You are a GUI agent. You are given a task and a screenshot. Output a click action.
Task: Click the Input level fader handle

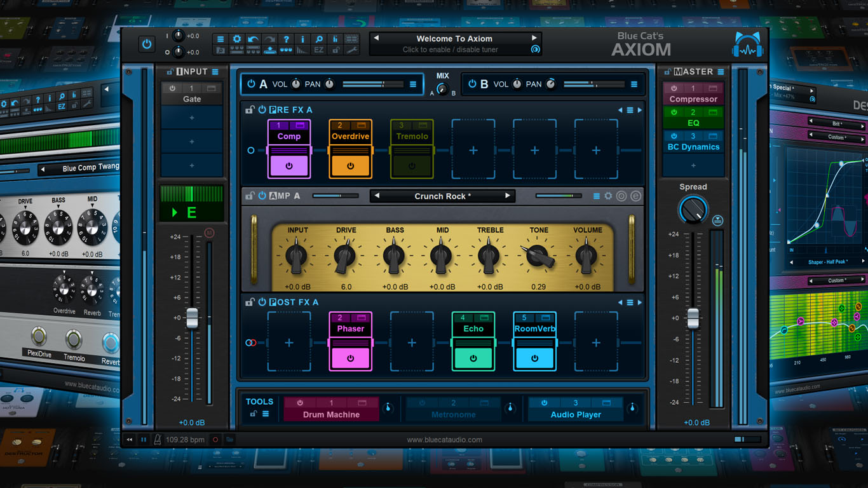tap(192, 318)
